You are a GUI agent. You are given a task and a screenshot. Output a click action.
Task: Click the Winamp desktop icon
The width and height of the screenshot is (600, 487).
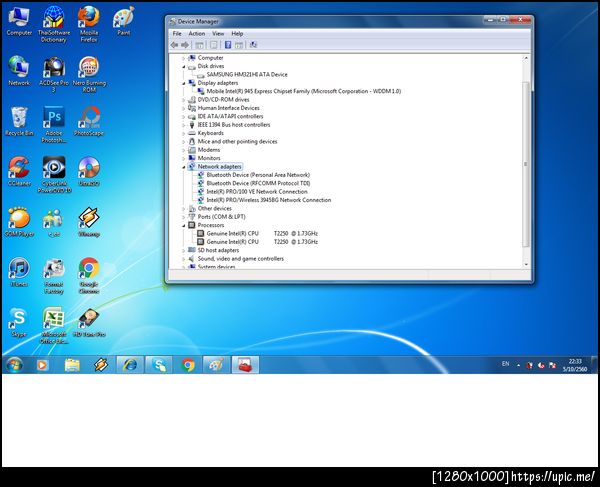[89, 222]
